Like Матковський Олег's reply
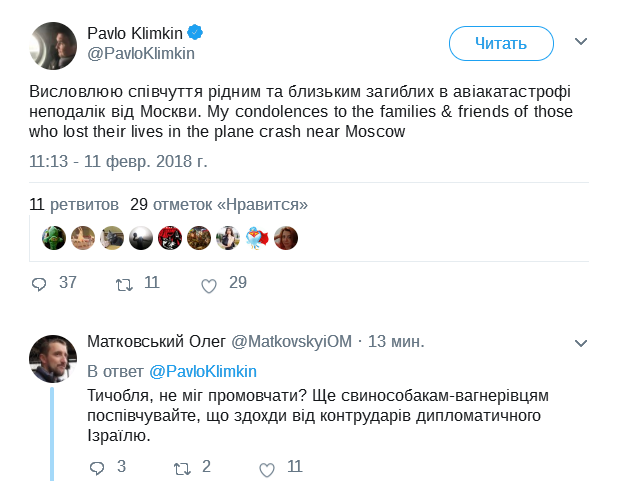Screen dimensions: 618x481 pyautogui.click(x=267, y=468)
